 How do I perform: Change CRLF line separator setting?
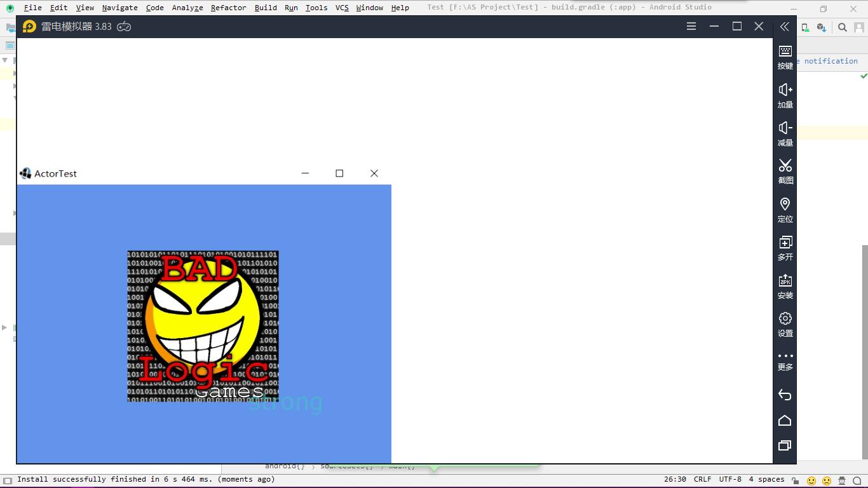(702, 480)
